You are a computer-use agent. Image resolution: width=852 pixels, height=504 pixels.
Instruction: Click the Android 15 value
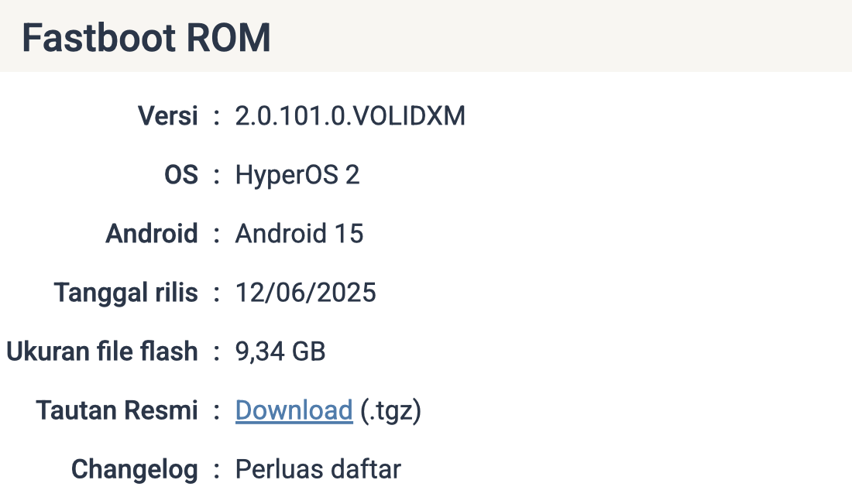(x=300, y=234)
